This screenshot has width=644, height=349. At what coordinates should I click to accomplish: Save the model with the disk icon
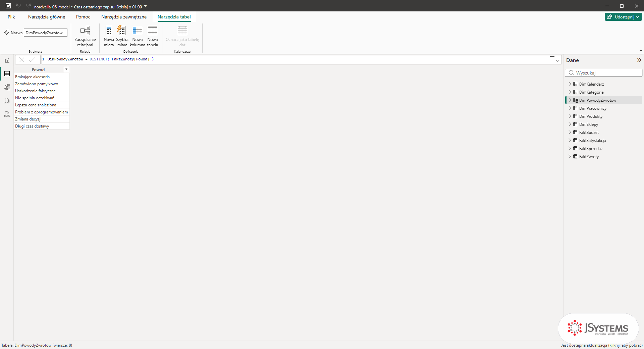pyautogui.click(x=8, y=6)
